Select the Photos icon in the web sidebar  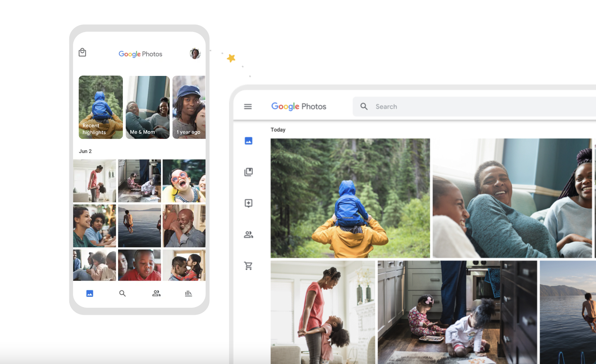click(248, 141)
